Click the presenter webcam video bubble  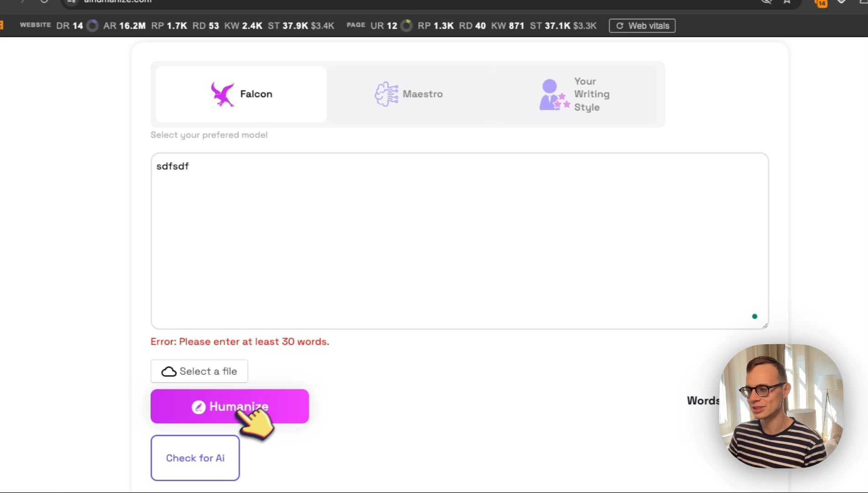pyautogui.click(x=781, y=406)
